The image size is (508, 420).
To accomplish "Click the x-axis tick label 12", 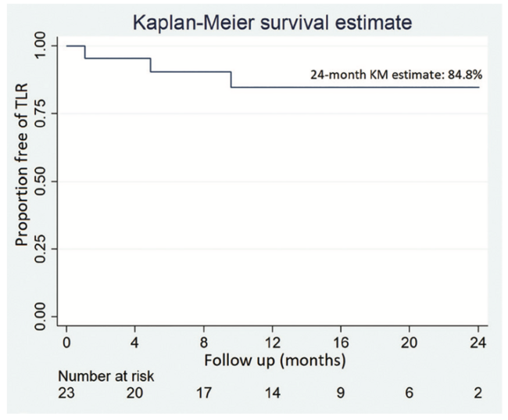I will pos(272,343).
